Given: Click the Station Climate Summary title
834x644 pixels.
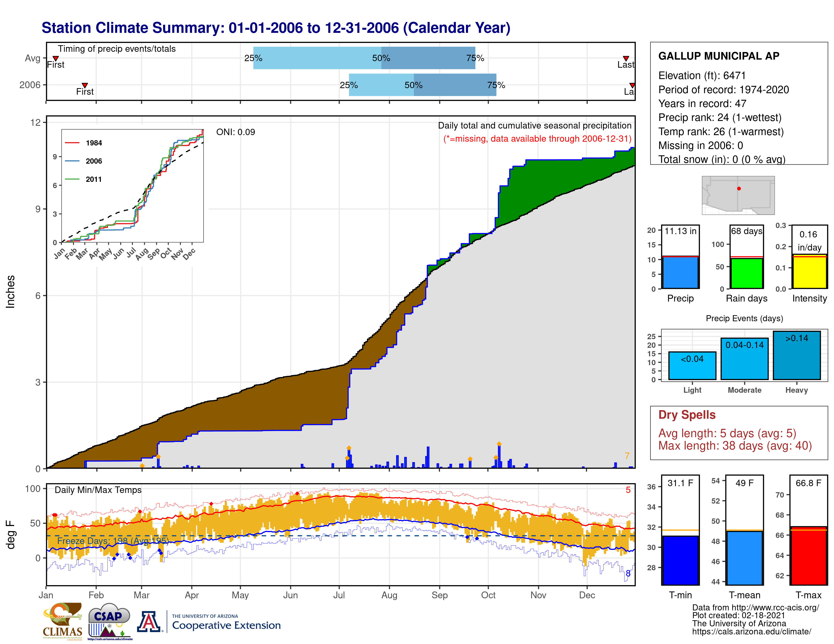Looking at the screenshot, I should [x=276, y=28].
